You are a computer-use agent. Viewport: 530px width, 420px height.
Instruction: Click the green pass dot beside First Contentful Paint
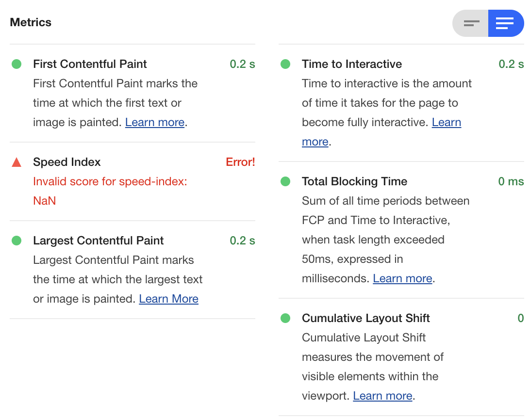(x=16, y=64)
